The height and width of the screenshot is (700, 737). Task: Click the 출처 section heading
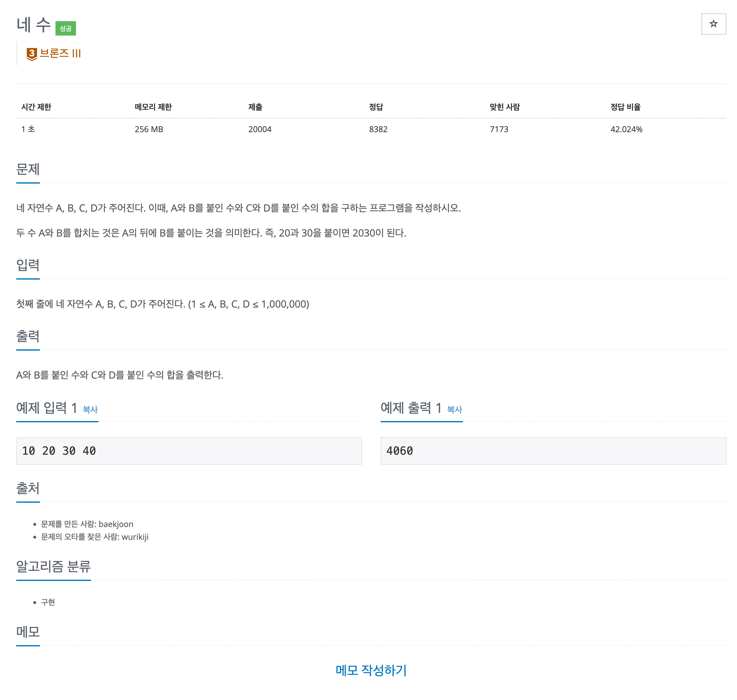[28, 488]
